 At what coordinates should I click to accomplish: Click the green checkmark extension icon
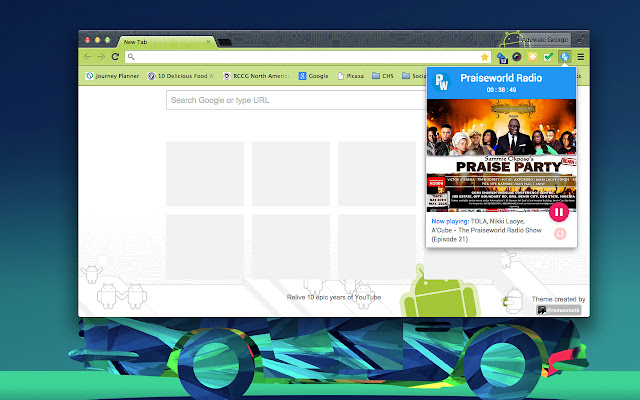click(x=548, y=57)
